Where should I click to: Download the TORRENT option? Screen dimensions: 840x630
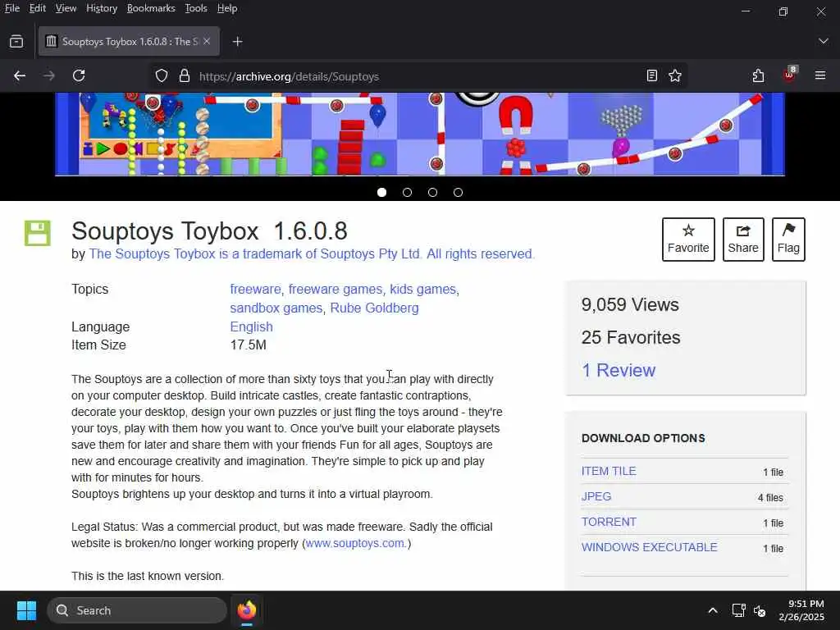pos(609,522)
